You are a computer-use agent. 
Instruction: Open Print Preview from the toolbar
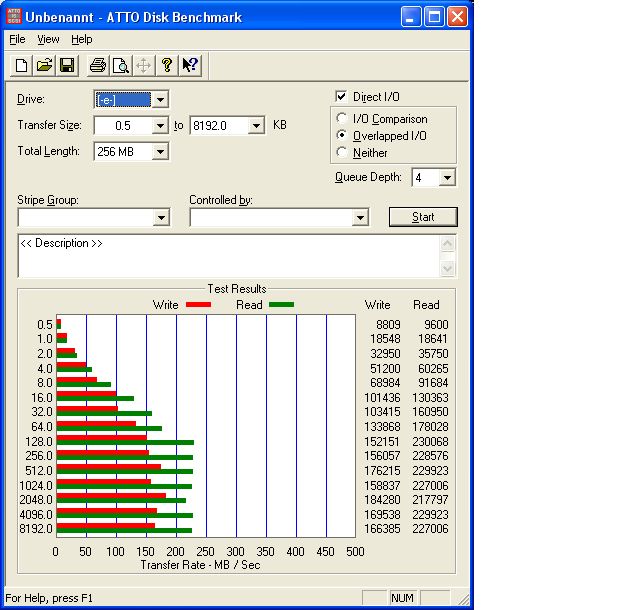[x=121, y=65]
